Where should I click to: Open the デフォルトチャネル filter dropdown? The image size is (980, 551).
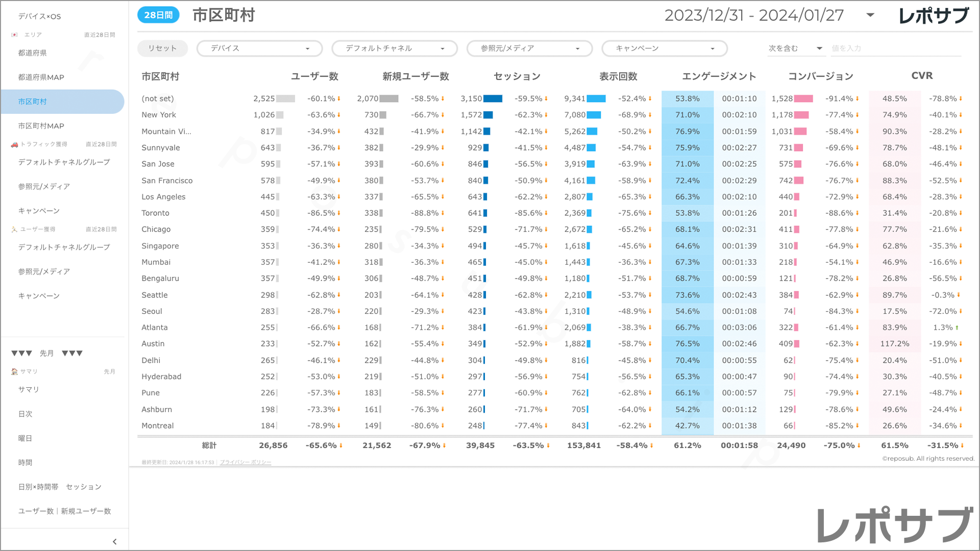pyautogui.click(x=394, y=48)
